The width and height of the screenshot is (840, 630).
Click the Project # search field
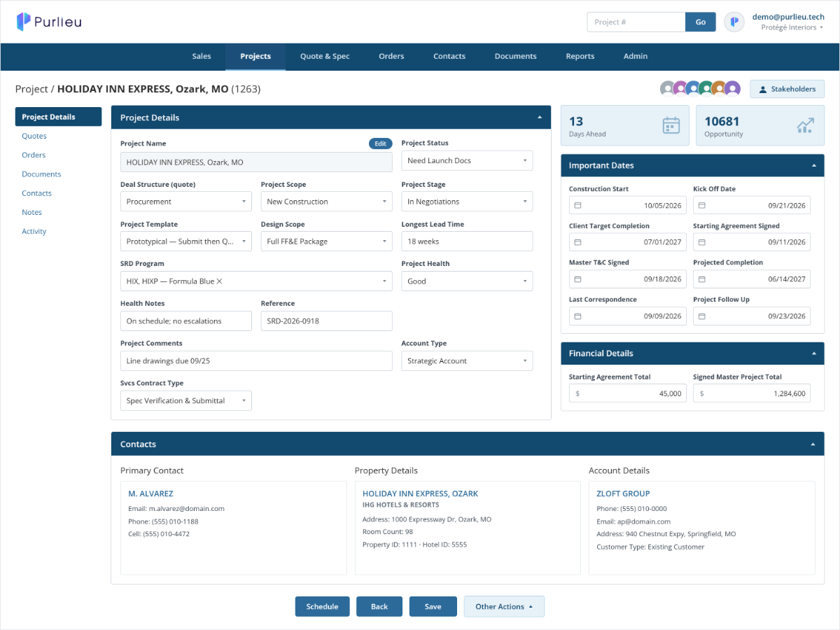click(636, 22)
